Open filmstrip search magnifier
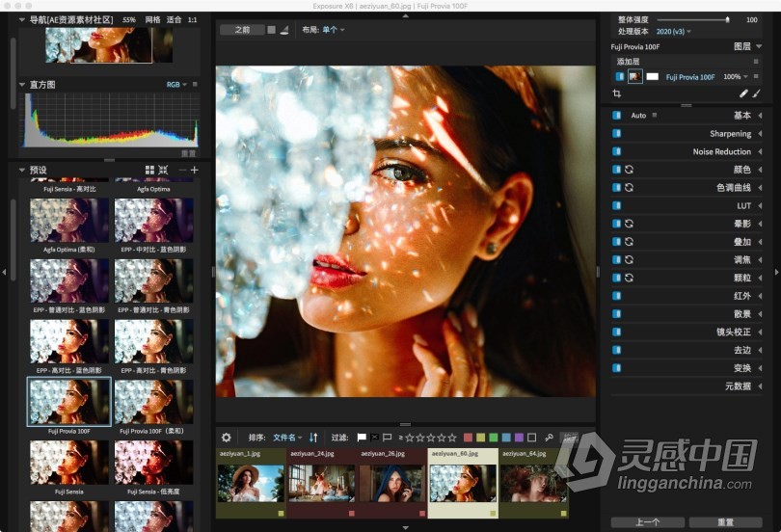 pos(549,438)
